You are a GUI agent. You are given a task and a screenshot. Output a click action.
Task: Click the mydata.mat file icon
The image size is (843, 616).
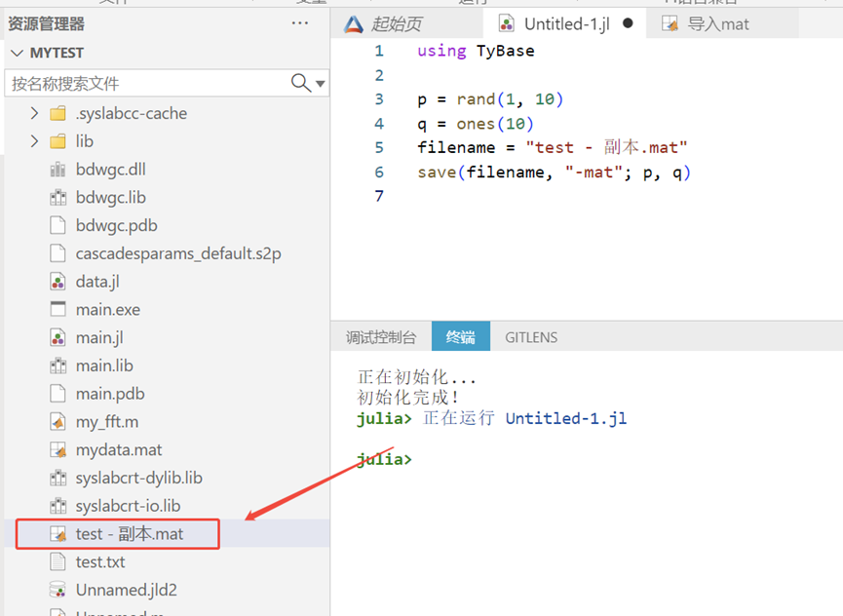coord(57,450)
